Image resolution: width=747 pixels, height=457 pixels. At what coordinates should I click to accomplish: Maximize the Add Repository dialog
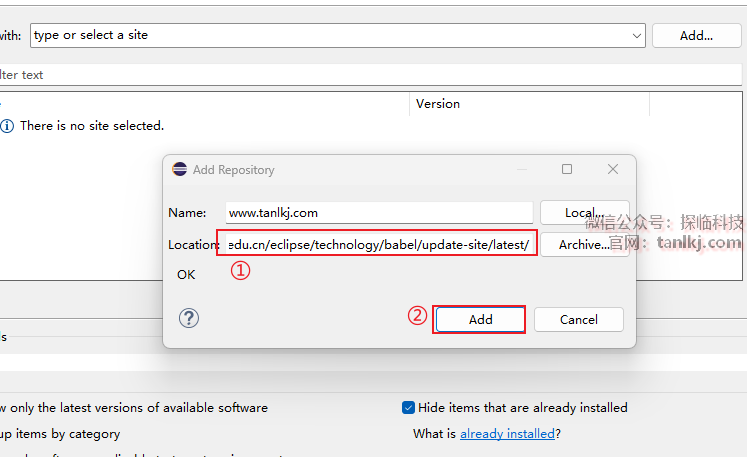[x=567, y=169]
